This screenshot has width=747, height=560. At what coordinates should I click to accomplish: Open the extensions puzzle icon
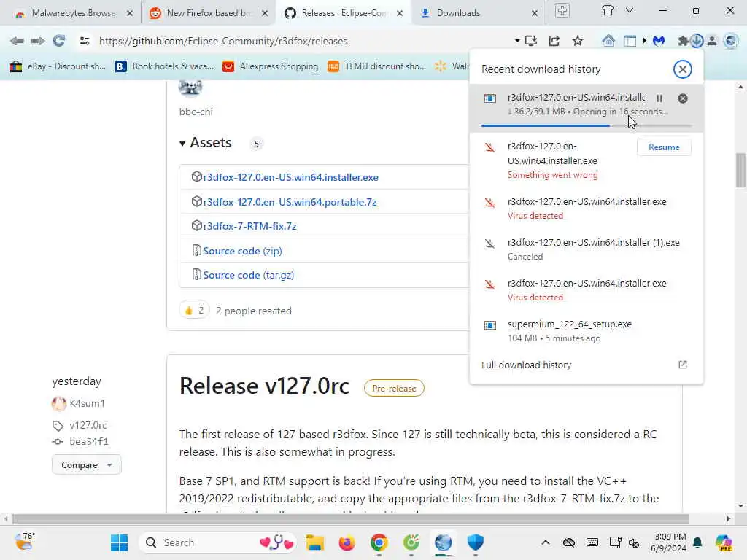(683, 41)
